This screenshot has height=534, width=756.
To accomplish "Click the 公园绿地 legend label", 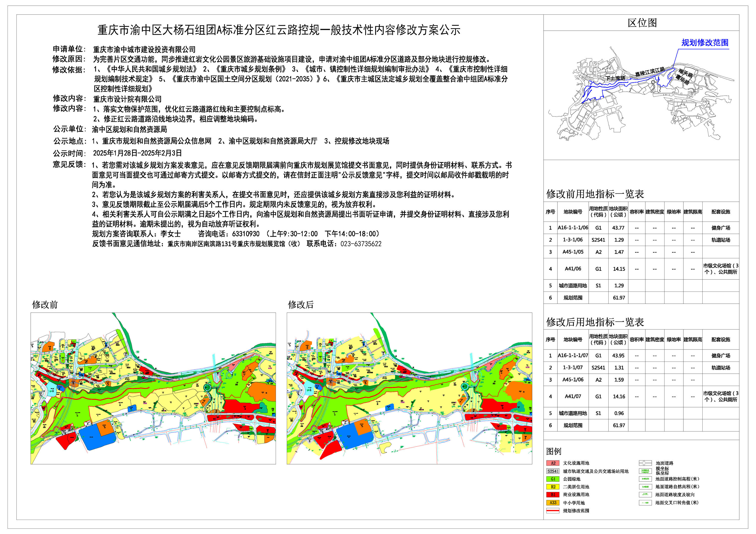I will click(x=572, y=479).
